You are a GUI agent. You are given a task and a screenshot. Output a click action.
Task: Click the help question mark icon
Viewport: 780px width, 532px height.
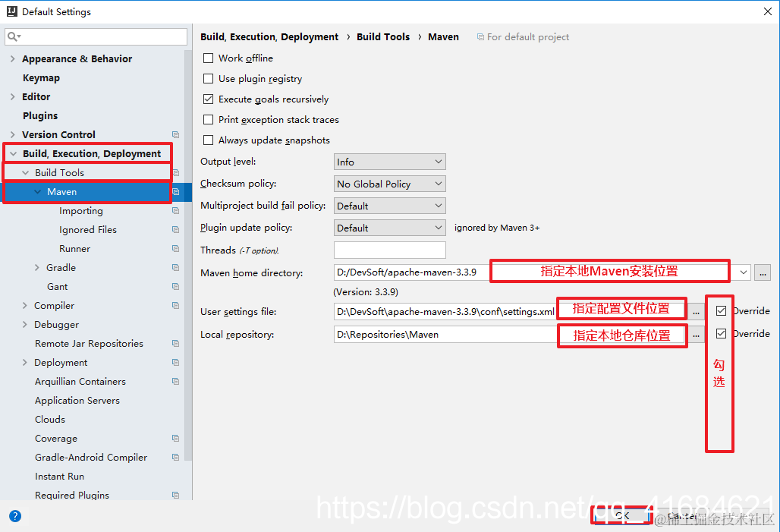[15, 516]
